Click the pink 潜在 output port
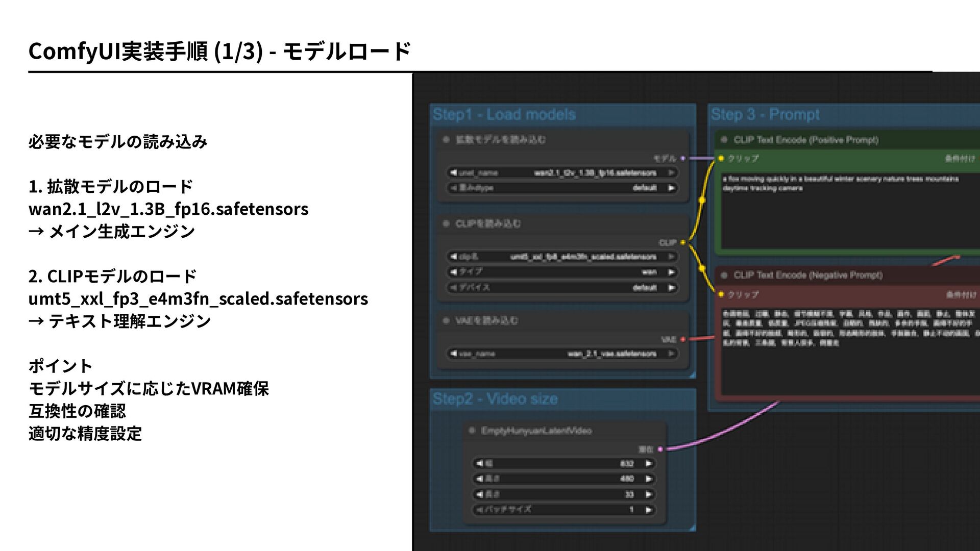Image resolution: width=980 pixels, height=551 pixels. pos(660,449)
